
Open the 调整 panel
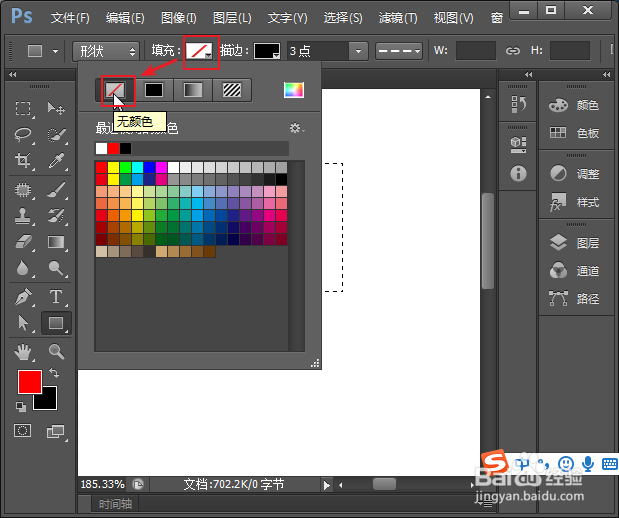574,174
